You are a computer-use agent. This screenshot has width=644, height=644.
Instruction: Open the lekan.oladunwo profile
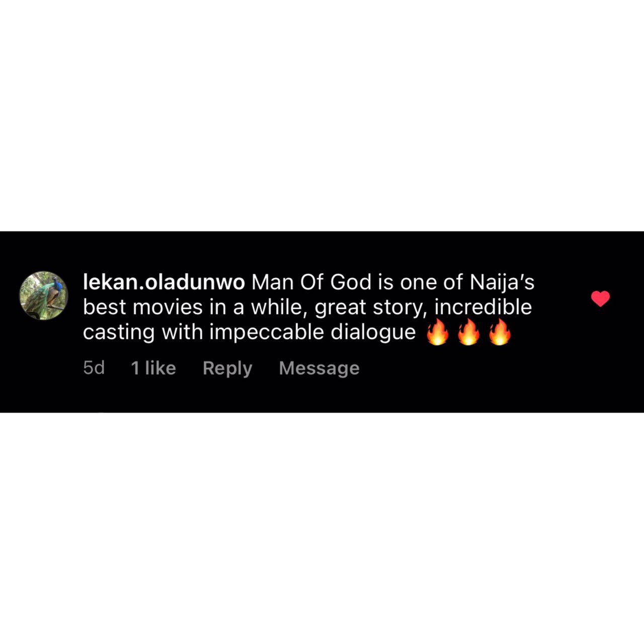tap(164, 282)
